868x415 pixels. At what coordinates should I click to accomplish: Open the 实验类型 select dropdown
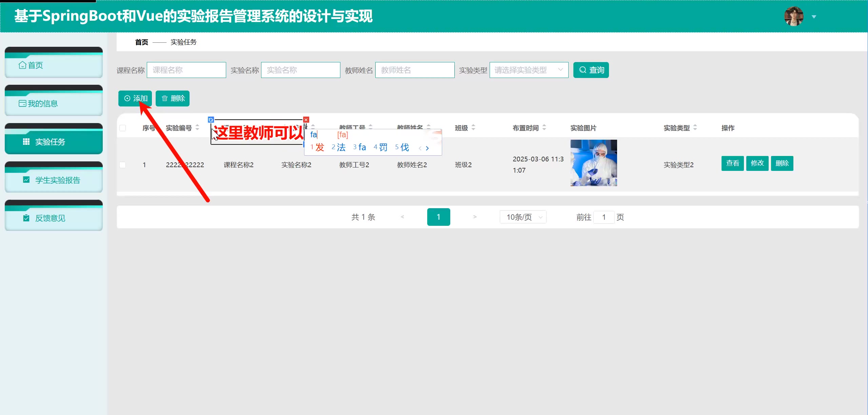pyautogui.click(x=529, y=70)
